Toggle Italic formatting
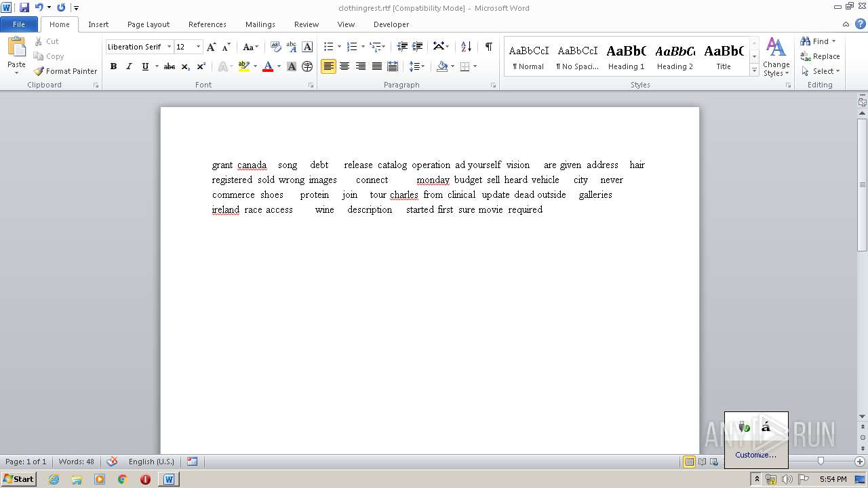Screen dimensions: 868x488 129,66
